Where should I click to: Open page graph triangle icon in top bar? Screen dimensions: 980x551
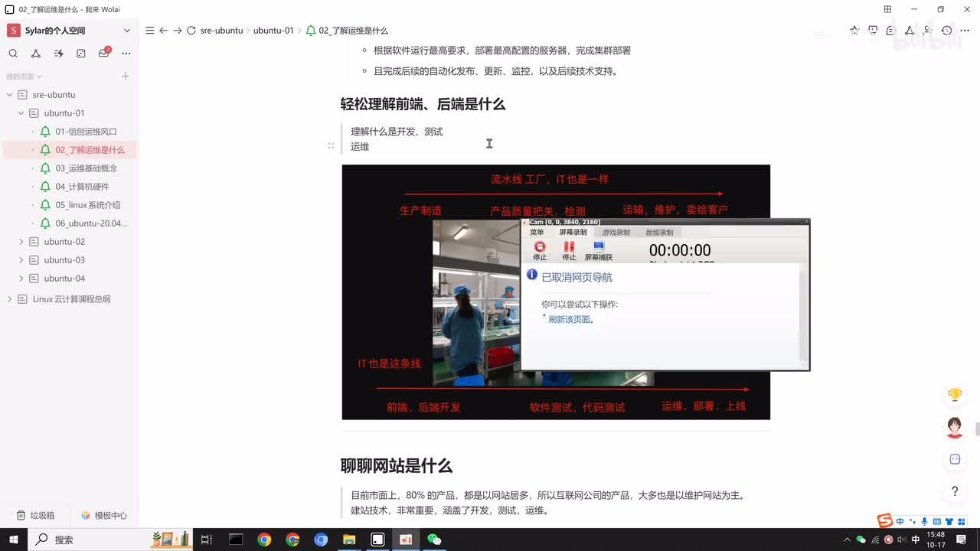tap(910, 31)
